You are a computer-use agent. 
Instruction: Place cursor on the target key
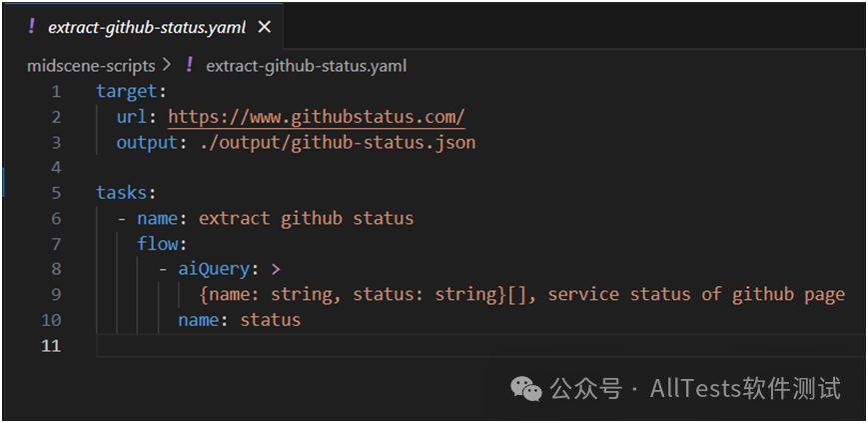point(127,91)
